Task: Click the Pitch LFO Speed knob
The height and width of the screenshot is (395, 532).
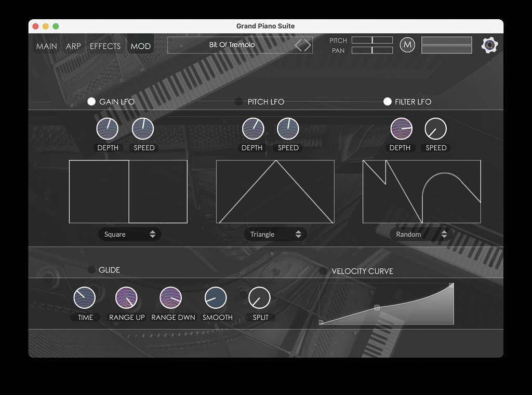Action: click(x=288, y=129)
